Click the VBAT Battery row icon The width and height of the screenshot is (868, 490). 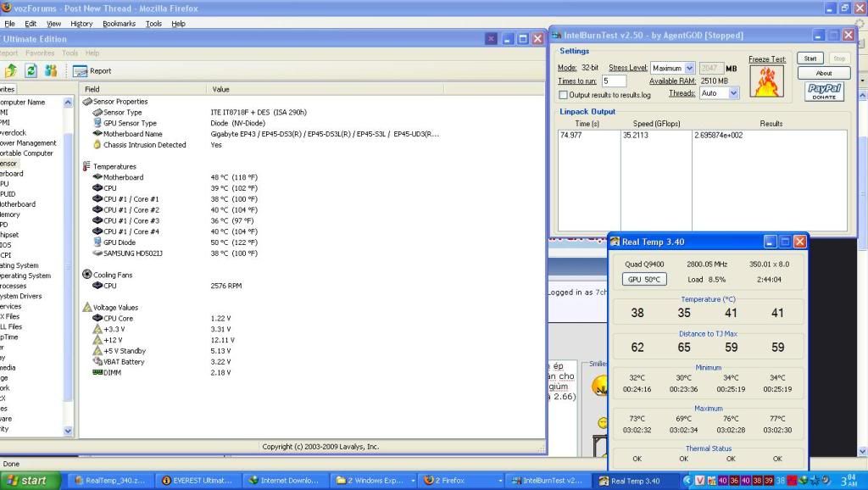(97, 361)
